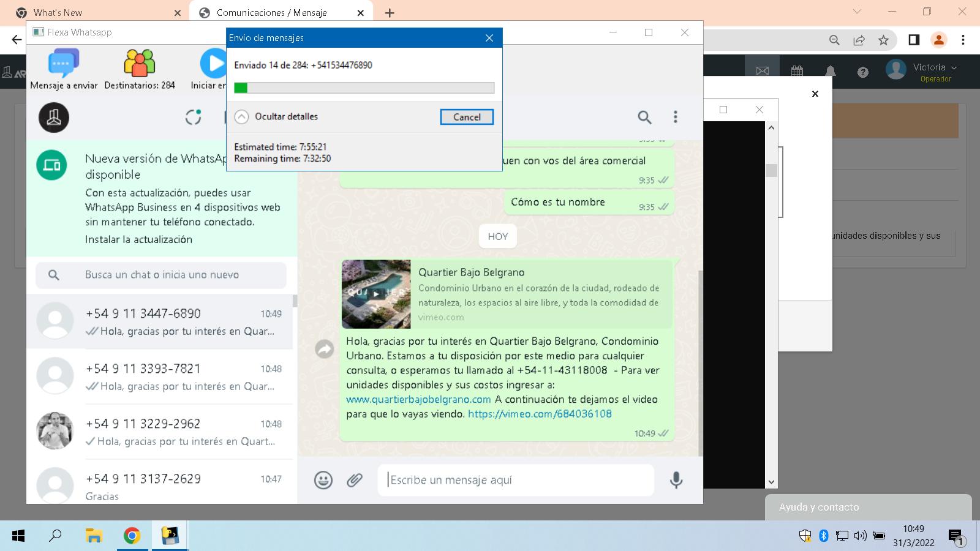The image size is (980, 551).
Task: Attach a file with paperclip icon
Action: click(x=355, y=480)
